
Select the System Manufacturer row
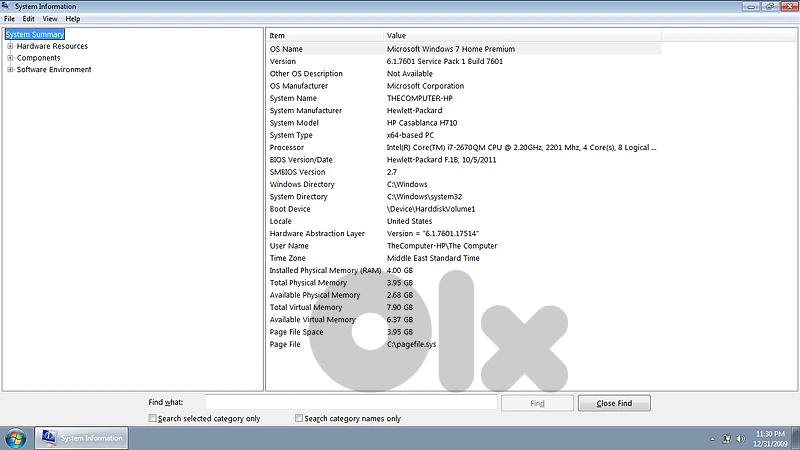(464, 110)
